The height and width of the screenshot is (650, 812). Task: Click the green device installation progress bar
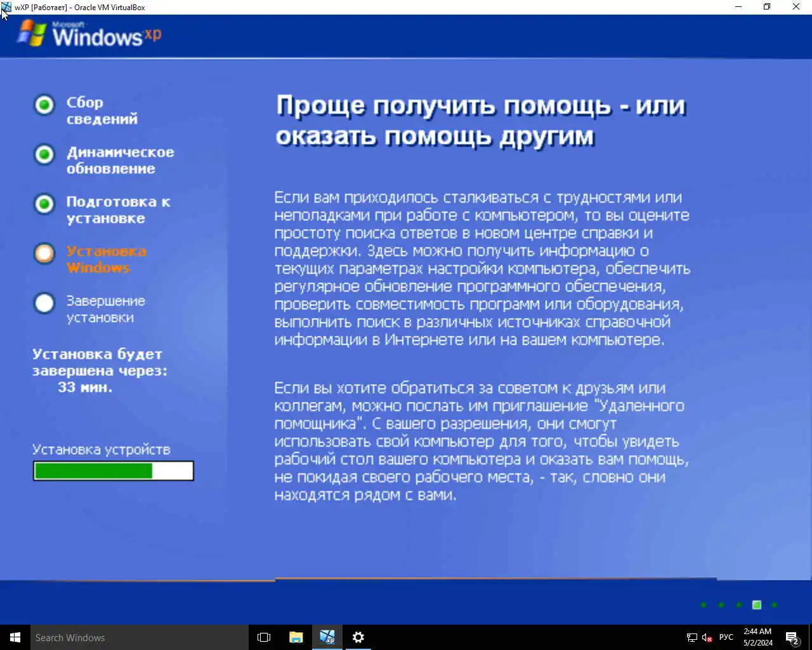[x=113, y=470]
